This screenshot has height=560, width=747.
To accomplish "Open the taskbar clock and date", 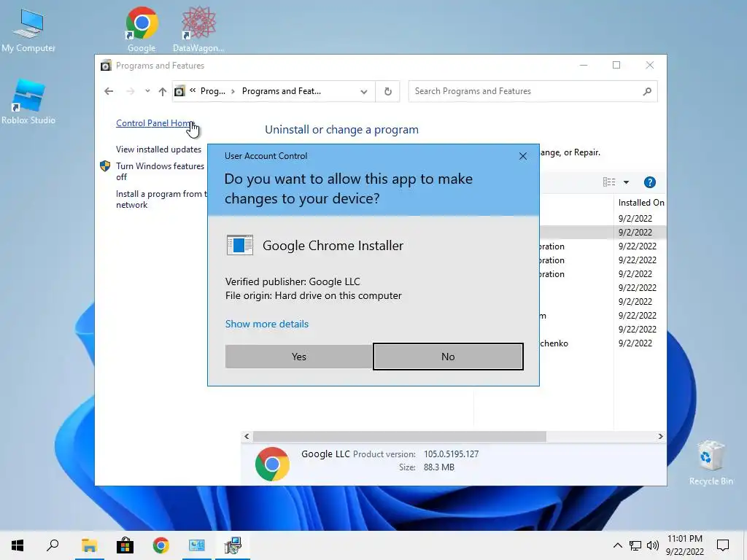I will tap(684, 545).
